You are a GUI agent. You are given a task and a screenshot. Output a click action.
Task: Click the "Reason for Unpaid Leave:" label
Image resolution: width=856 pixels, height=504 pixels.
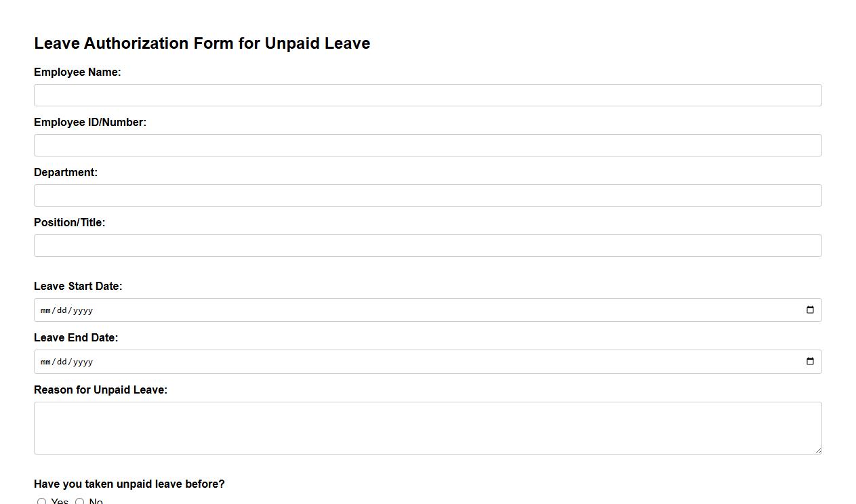coord(100,390)
